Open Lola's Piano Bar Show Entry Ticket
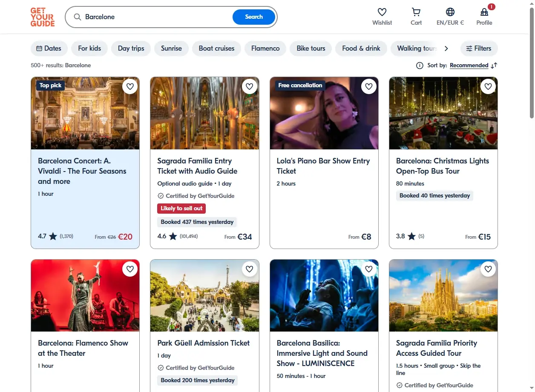 323,166
